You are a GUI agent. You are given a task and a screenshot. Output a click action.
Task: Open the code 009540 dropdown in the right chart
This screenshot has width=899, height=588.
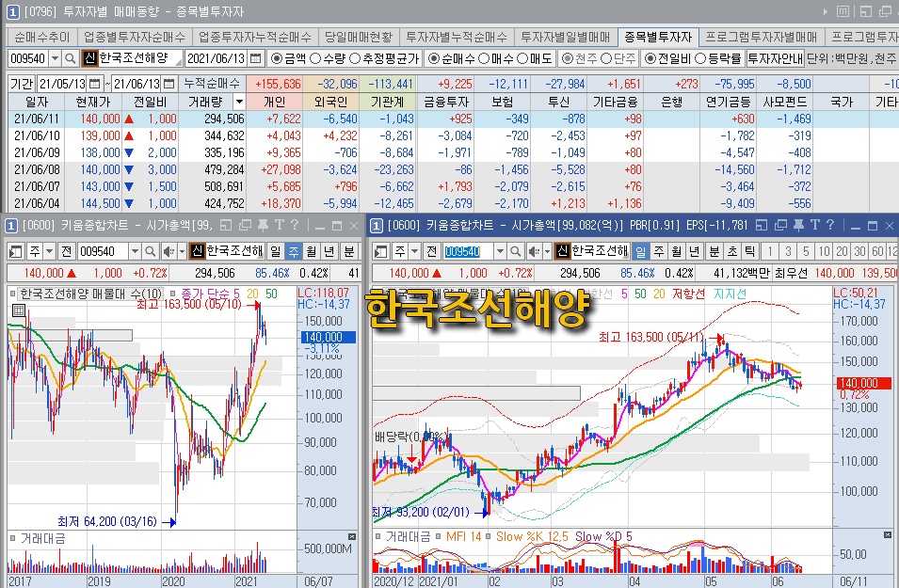(500, 251)
